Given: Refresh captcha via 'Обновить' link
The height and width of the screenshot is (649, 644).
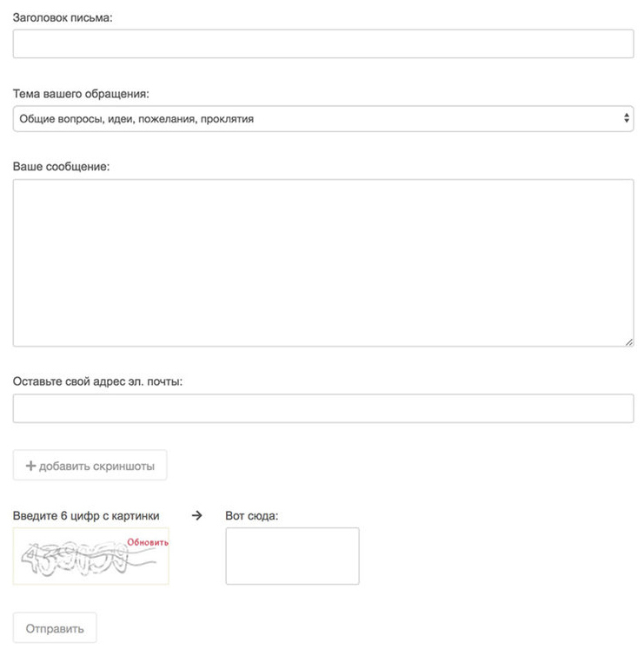Looking at the screenshot, I should [148, 543].
